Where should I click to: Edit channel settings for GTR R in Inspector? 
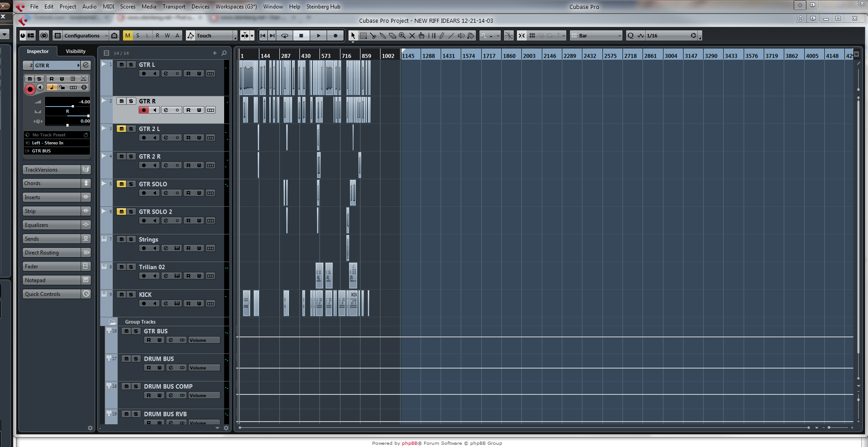click(86, 65)
